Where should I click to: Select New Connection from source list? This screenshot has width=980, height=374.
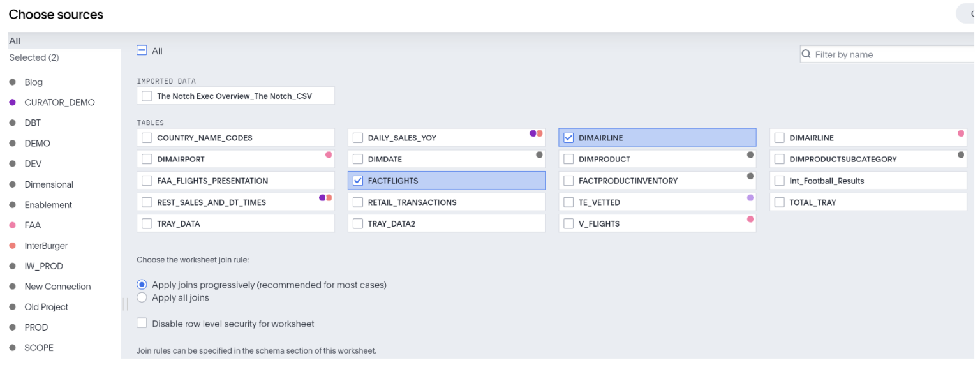[x=57, y=286]
